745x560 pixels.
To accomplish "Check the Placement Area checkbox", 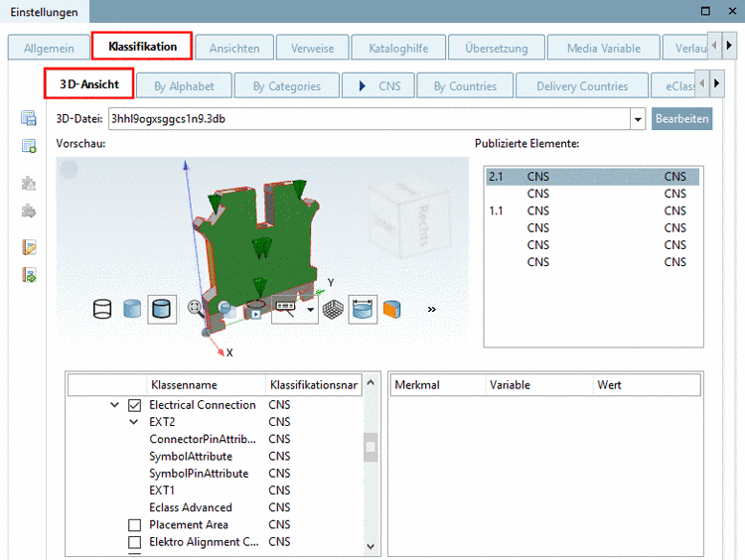I will 134,525.
